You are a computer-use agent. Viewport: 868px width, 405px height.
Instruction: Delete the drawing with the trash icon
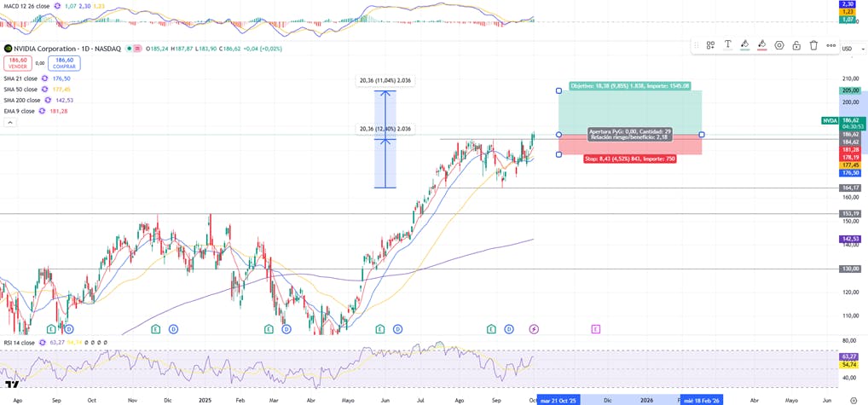pyautogui.click(x=813, y=45)
